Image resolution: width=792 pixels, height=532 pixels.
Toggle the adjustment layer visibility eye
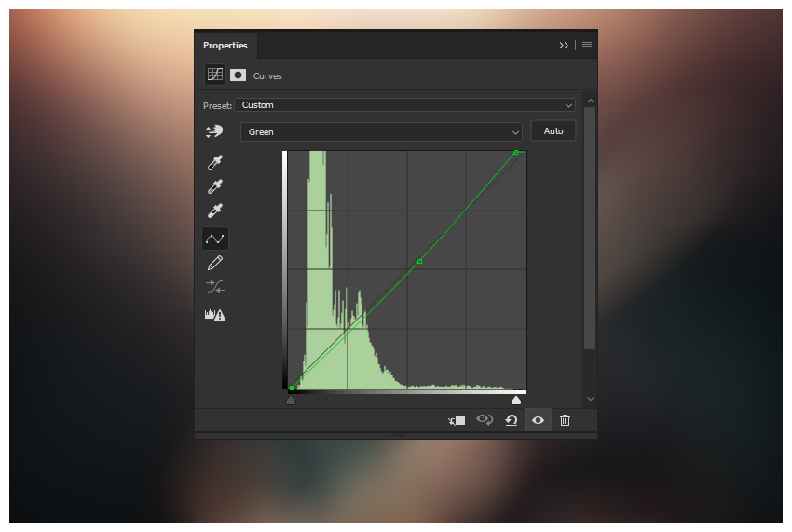click(538, 420)
